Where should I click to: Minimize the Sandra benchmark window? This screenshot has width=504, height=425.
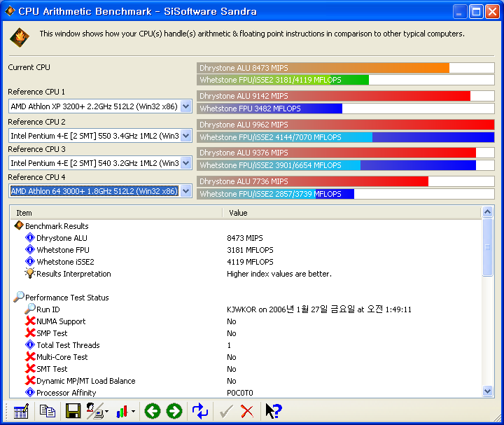[x=460, y=12]
